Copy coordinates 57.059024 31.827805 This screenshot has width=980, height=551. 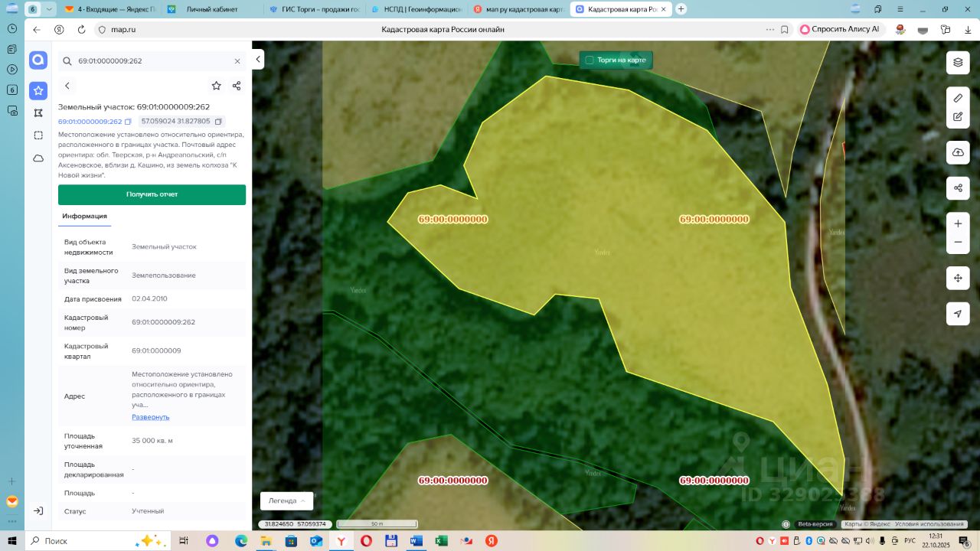click(218, 122)
